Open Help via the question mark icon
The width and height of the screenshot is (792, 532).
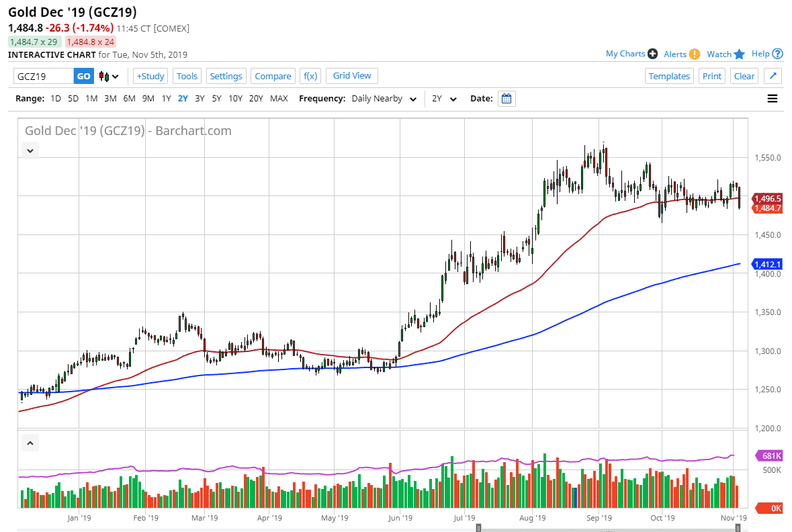point(779,54)
